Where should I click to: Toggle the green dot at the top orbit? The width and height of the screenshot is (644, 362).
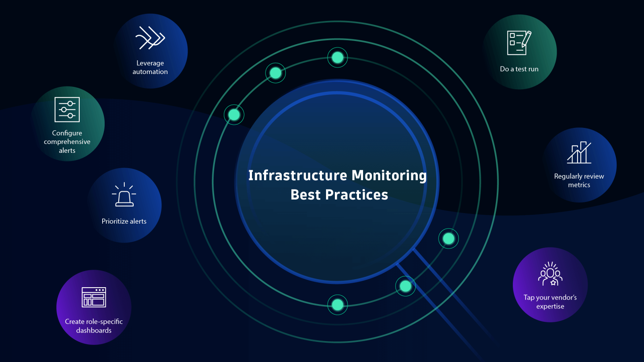pyautogui.click(x=337, y=58)
